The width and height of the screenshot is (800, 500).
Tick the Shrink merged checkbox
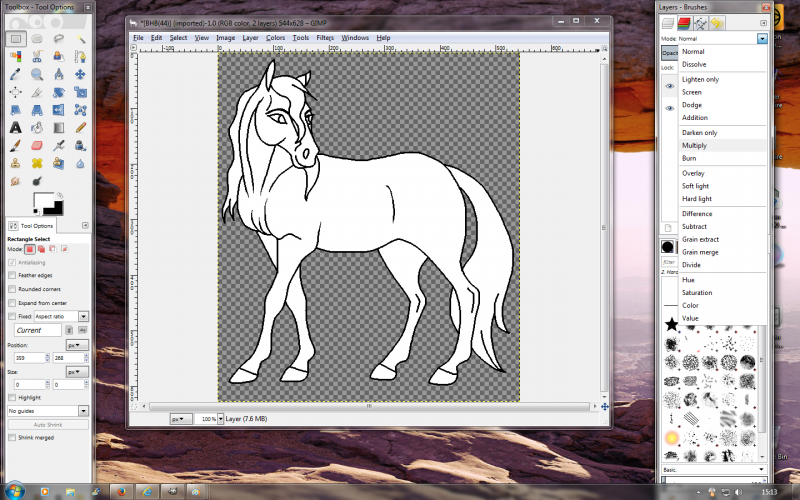(12, 438)
